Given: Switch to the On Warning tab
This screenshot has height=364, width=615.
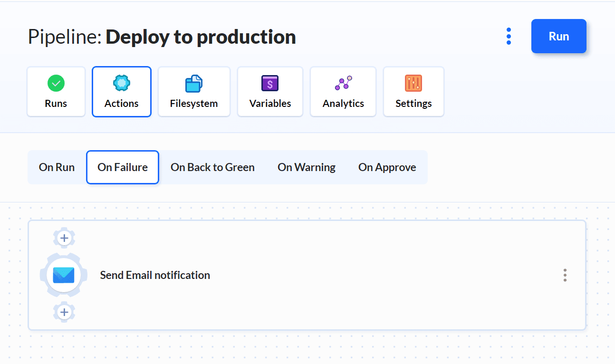Looking at the screenshot, I should [307, 167].
